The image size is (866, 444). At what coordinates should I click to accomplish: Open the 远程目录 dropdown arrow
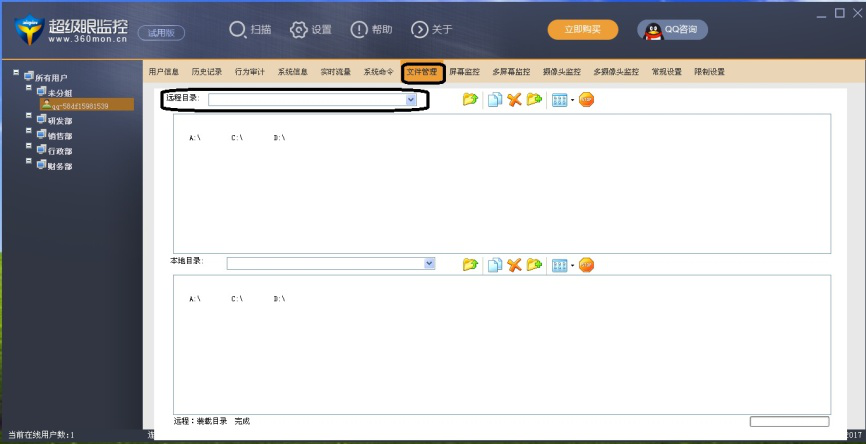(x=410, y=99)
